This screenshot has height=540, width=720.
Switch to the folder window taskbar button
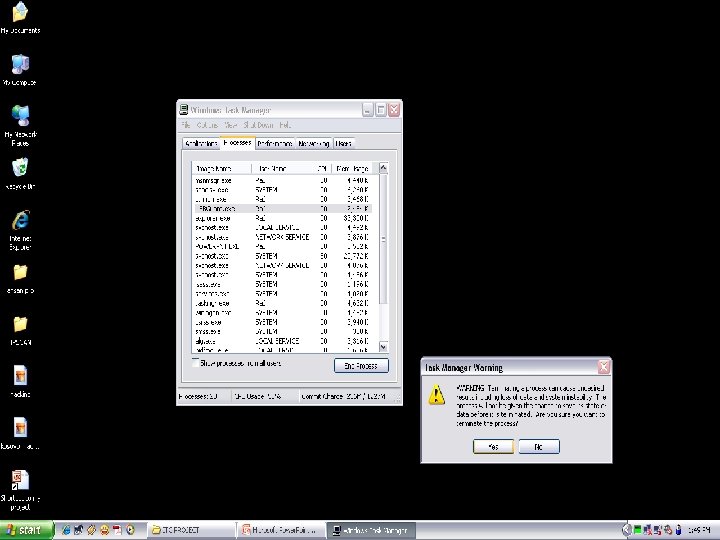(x=191, y=530)
